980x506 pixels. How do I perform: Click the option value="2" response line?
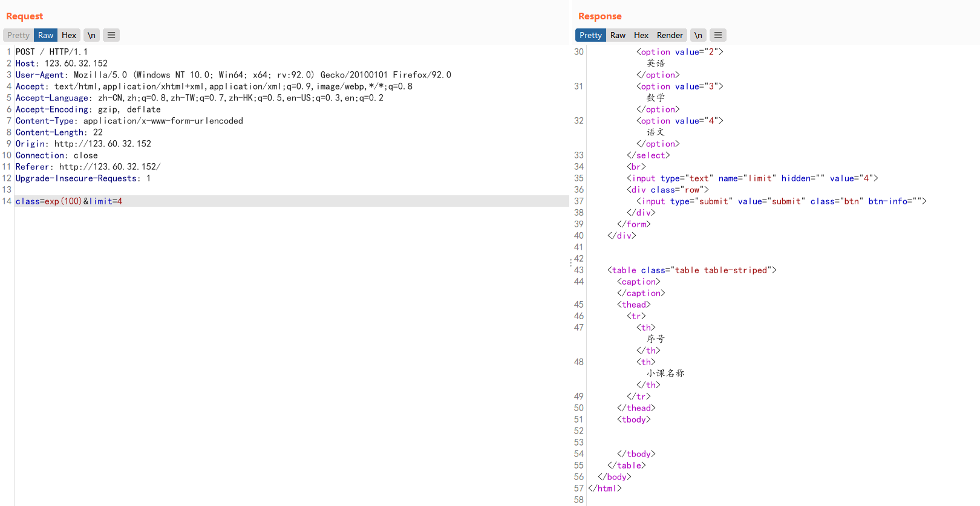pos(680,52)
